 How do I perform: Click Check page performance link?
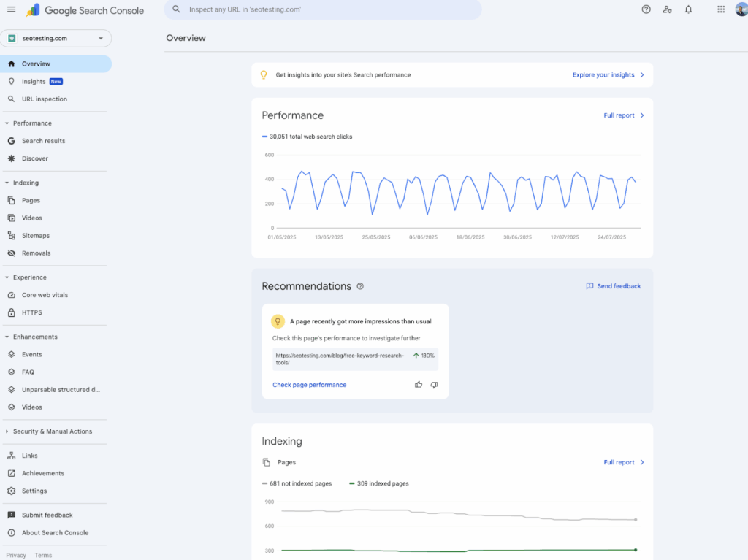pos(309,385)
